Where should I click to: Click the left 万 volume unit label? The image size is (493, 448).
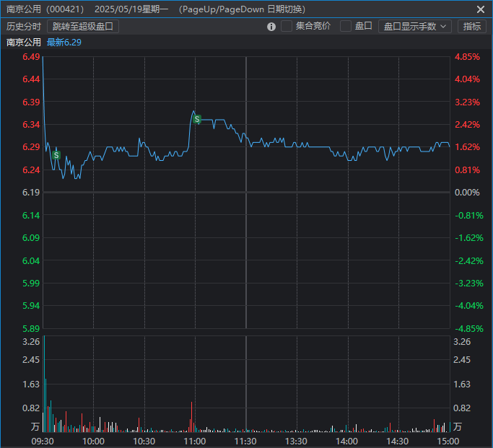point(33,427)
